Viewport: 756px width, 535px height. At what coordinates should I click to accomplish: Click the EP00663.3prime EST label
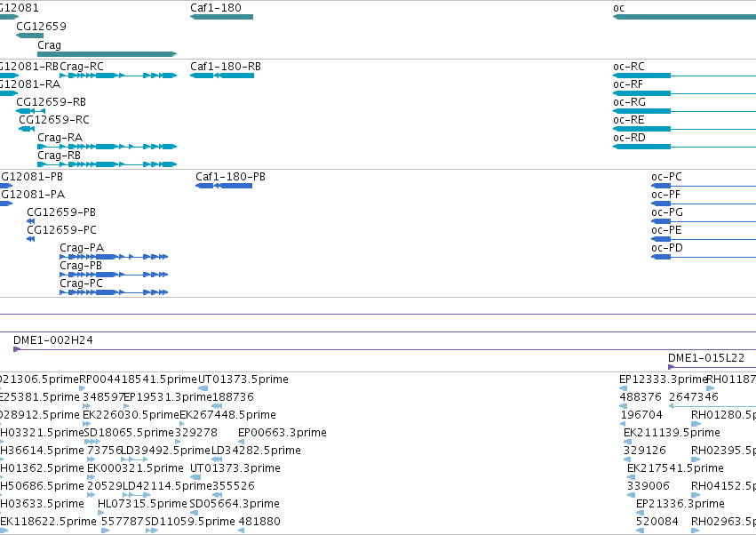[282, 432]
